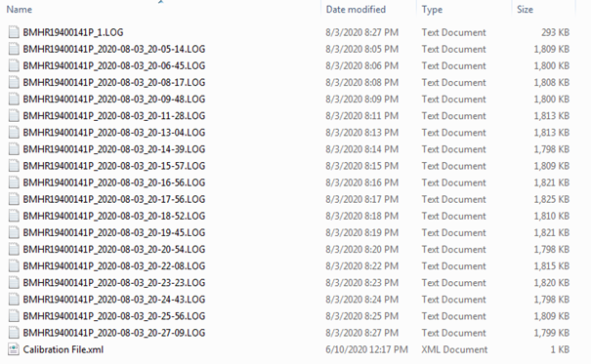
Task: Select icon beside 20-17-56.LOG file
Action: 14,199
